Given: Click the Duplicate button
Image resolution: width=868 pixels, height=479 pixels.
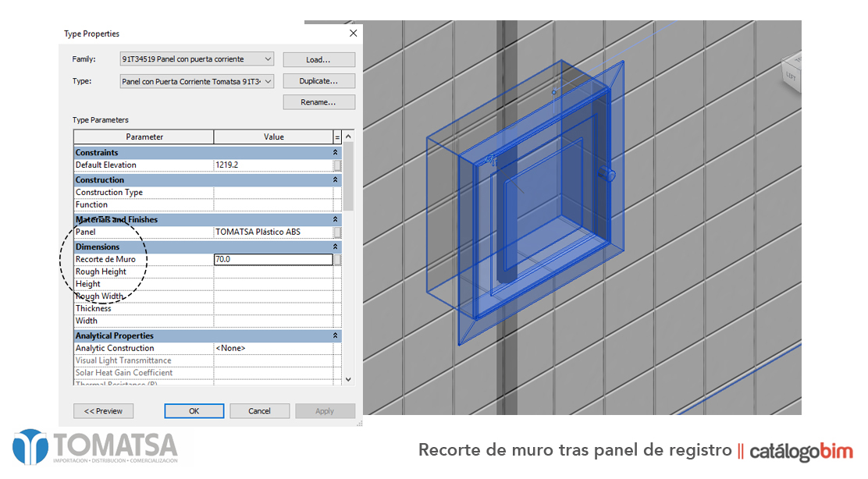Looking at the screenshot, I should pos(318,80).
